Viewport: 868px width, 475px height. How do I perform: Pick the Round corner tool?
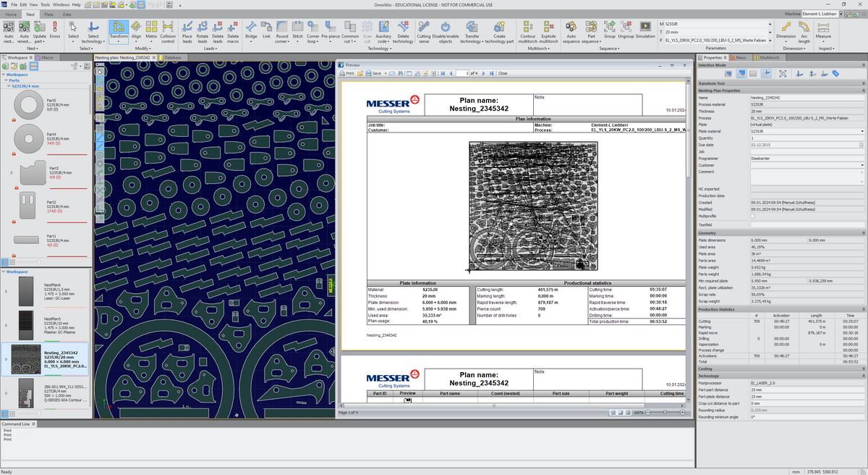coord(282,32)
